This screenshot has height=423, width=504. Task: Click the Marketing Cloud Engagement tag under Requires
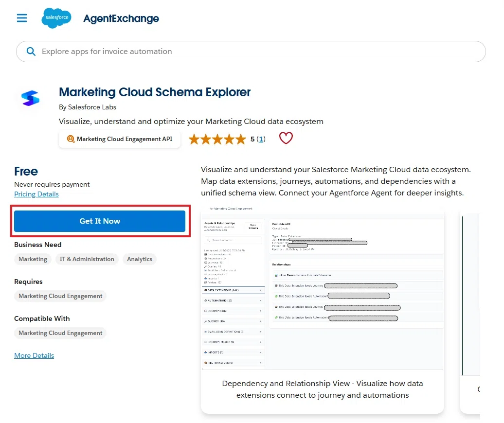[60, 296]
